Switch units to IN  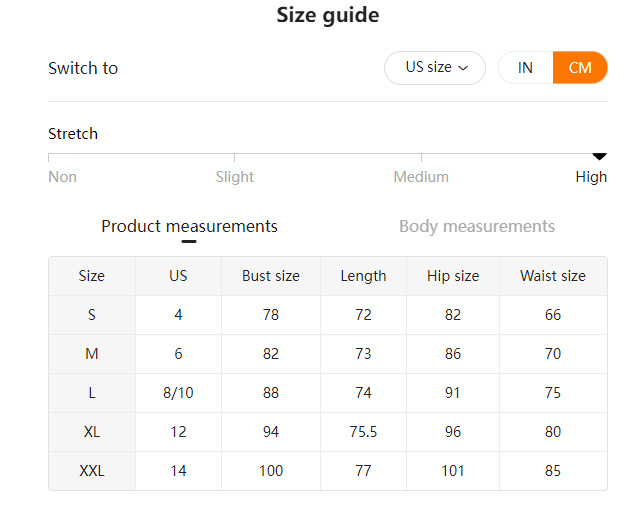pos(525,68)
